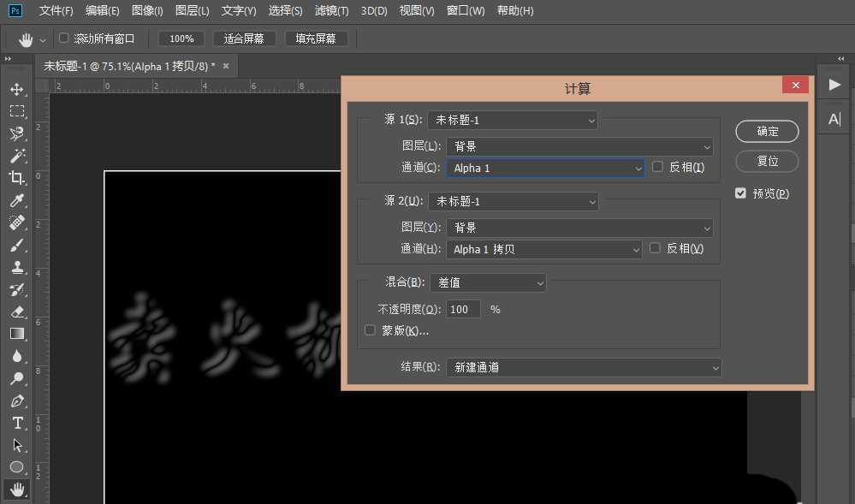This screenshot has width=855, height=504.
Task: Open the 混合 blending mode dropdown
Action: tap(488, 282)
